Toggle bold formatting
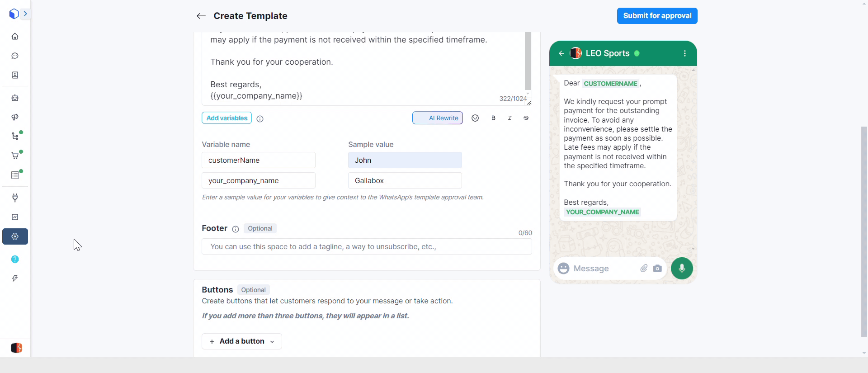 pyautogui.click(x=493, y=118)
